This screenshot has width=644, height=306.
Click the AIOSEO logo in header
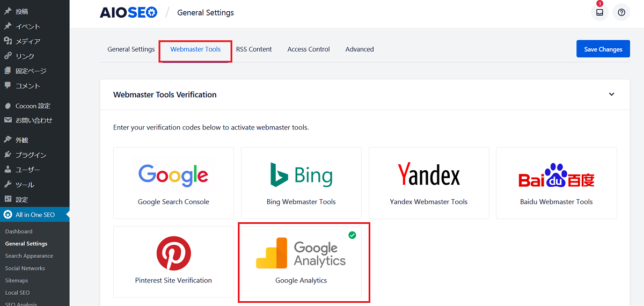coord(128,12)
